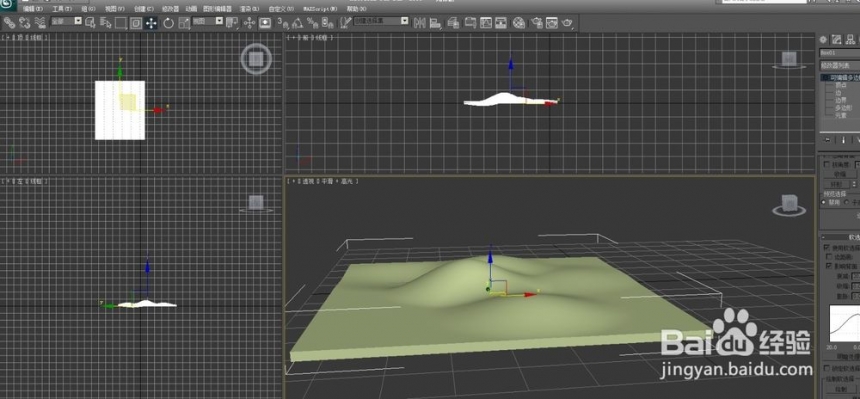The width and height of the screenshot is (860, 399).
Task: Toggle the 影响背面 checkbox
Action: click(x=828, y=266)
